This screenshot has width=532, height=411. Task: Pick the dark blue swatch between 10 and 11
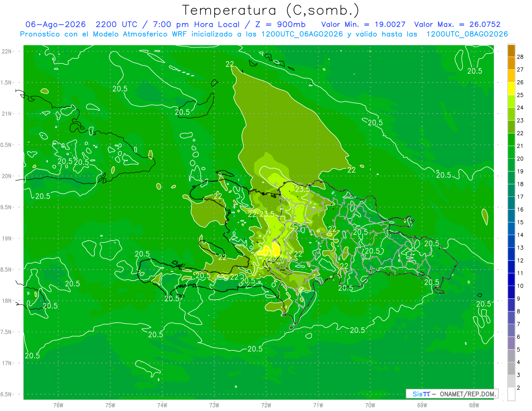pyautogui.click(x=511, y=280)
